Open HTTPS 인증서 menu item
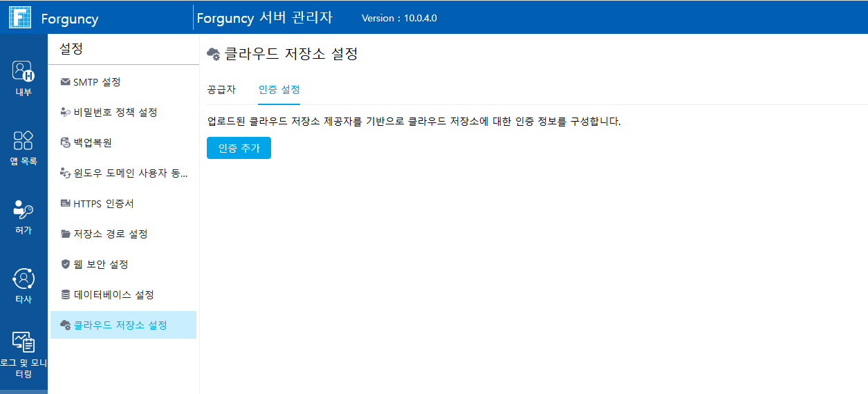 (x=123, y=203)
